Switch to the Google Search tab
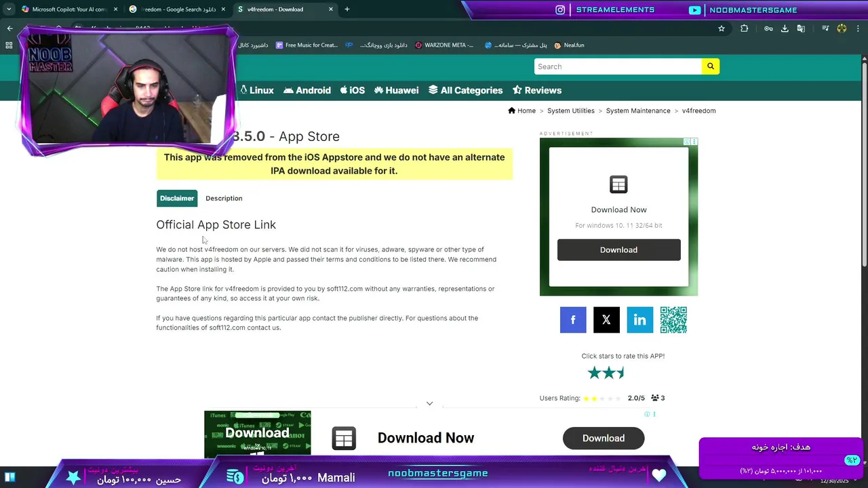 click(x=178, y=9)
